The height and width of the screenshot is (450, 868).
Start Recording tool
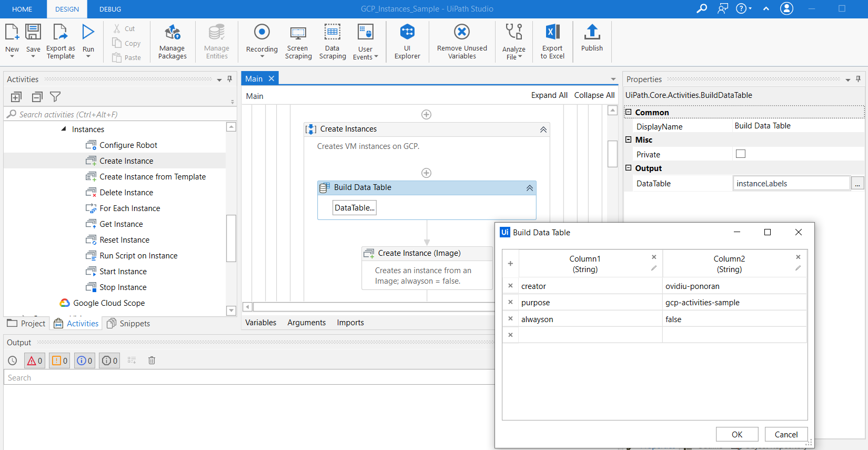pyautogui.click(x=262, y=40)
